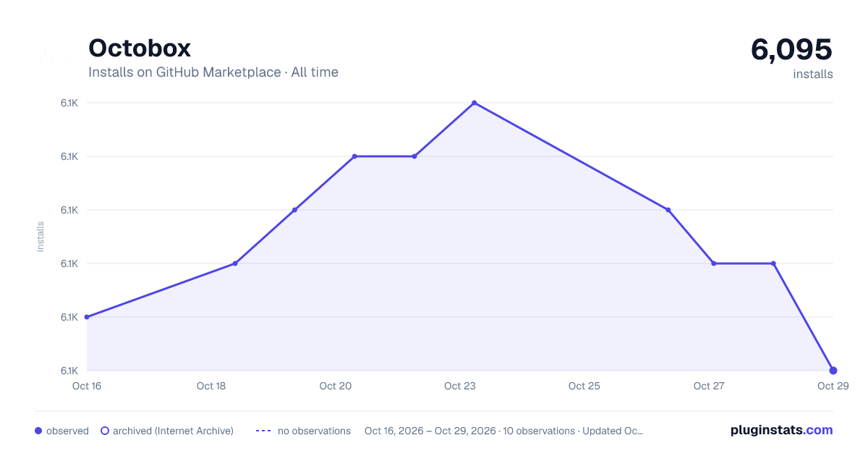Click the Oct 18 x-axis label
The image size is (868, 456).
(211, 386)
